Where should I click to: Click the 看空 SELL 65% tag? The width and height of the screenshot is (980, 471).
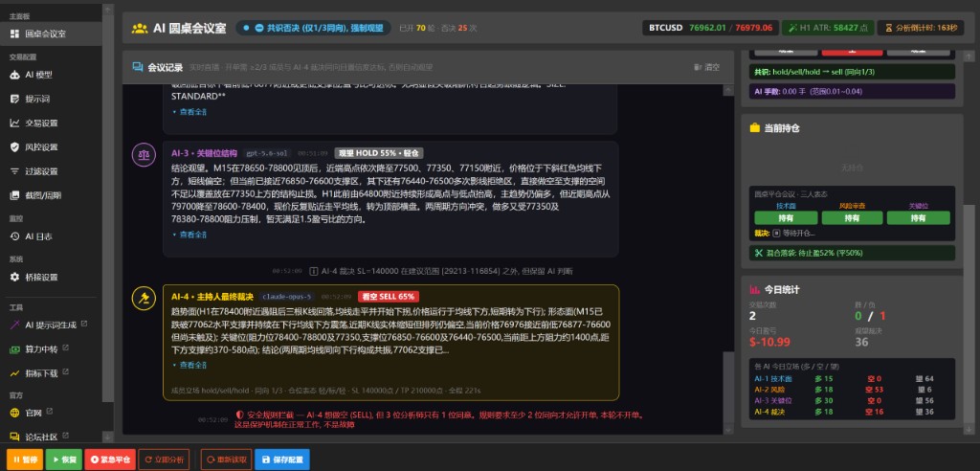(389, 297)
